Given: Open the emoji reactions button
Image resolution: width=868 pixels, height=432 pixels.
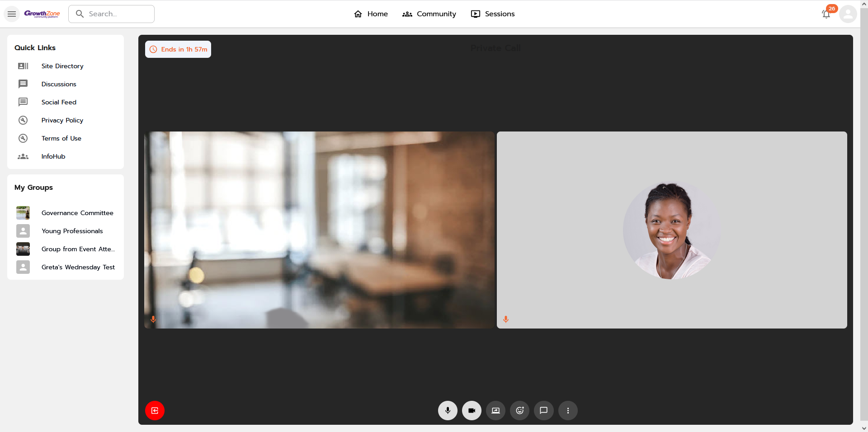Looking at the screenshot, I should (x=519, y=411).
